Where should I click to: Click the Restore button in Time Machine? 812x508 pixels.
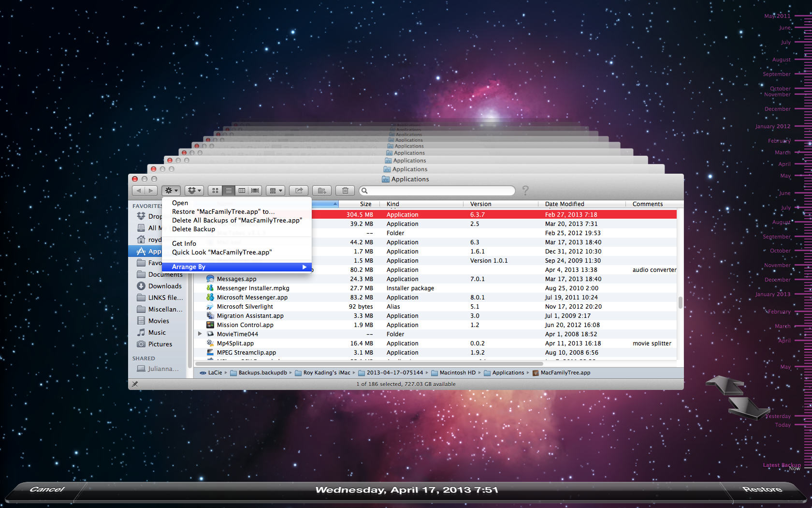coord(762,490)
